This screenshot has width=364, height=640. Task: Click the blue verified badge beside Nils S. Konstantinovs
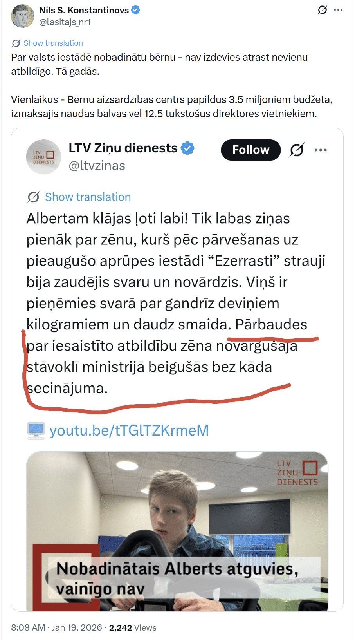[135, 10]
